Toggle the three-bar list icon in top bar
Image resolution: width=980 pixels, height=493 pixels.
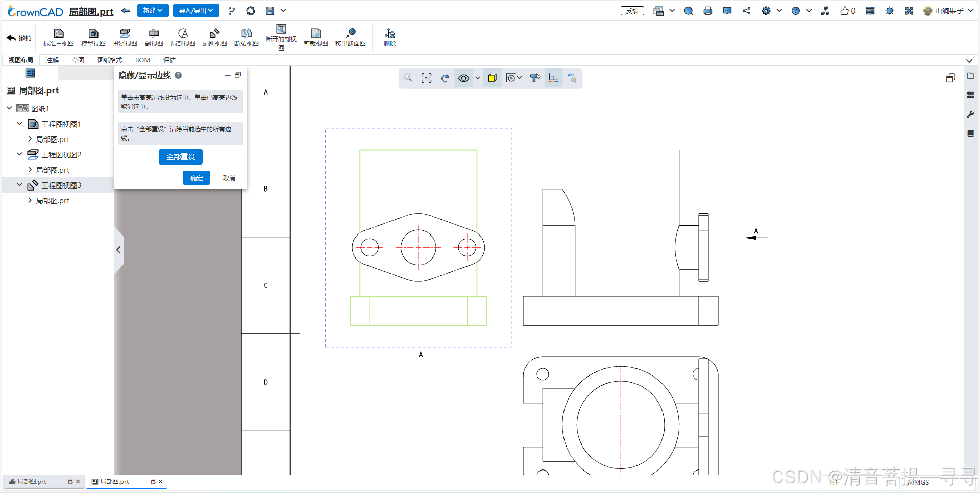(870, 11)
